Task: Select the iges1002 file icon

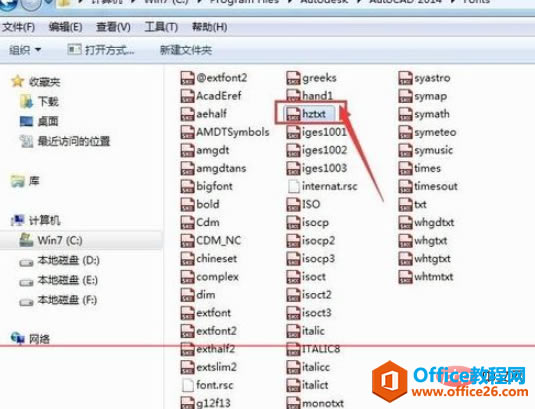Action: click(293, 150)
